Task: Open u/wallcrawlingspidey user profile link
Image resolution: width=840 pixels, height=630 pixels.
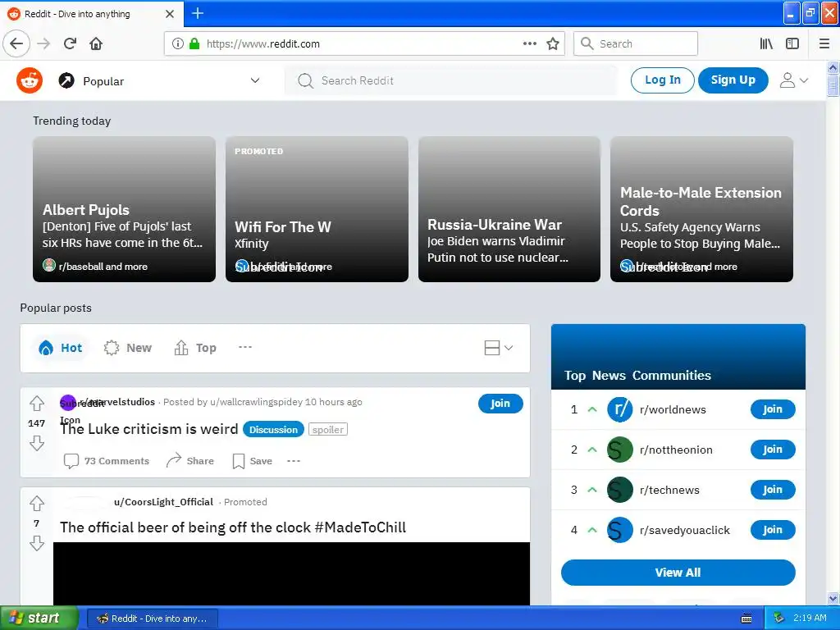Action: click(x=256, y=402)
